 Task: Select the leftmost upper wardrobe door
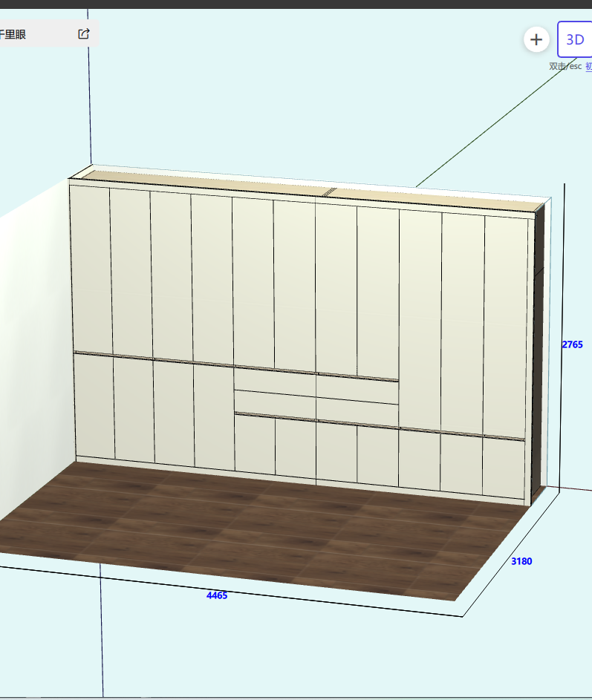pyautogui.click(x=90, y=267)
